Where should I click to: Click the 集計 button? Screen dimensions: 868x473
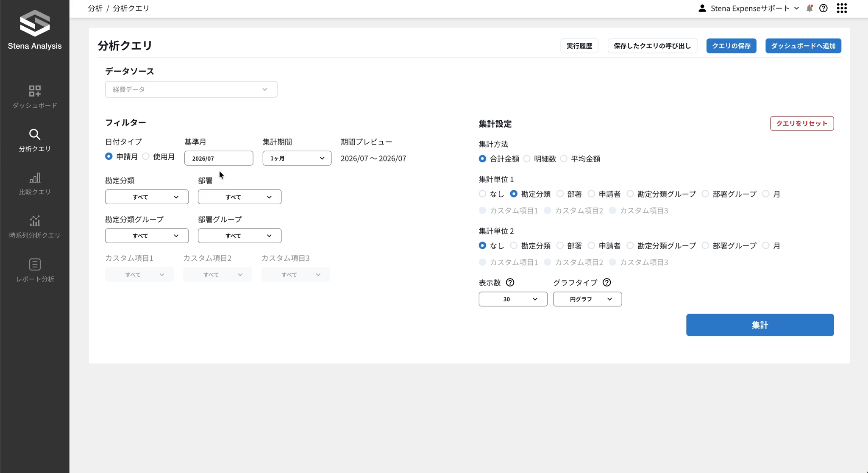point(760,325)
